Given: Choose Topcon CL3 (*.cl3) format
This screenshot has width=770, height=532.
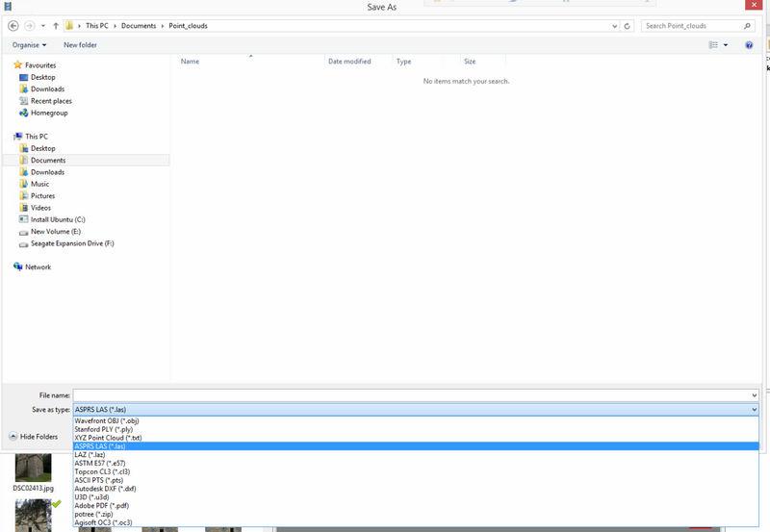Looking at the screenshot, I should pos(416,471).
